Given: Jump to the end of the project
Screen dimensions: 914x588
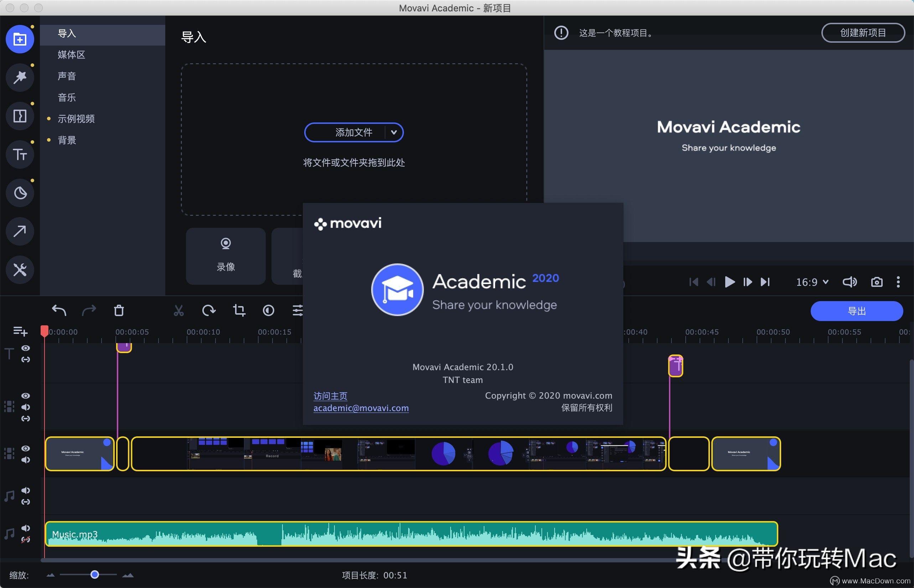Looking at the screenshot, I should [x=765, y=282].
